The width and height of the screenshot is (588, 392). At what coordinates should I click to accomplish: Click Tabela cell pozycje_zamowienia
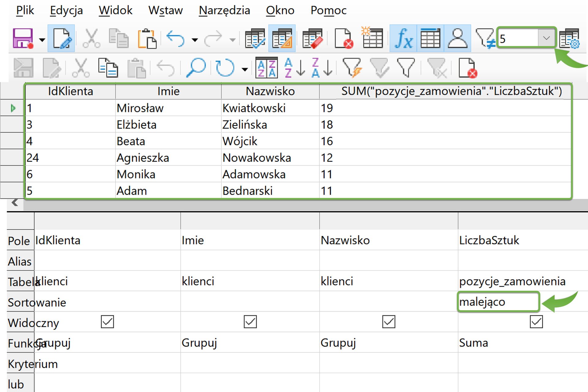[x=523, y=281]
